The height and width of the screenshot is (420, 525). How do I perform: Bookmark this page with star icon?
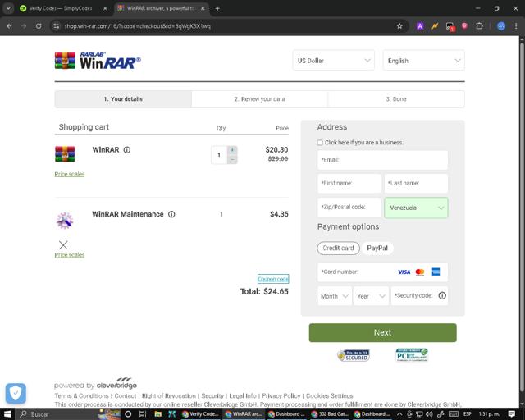click(x=399, y=26)
